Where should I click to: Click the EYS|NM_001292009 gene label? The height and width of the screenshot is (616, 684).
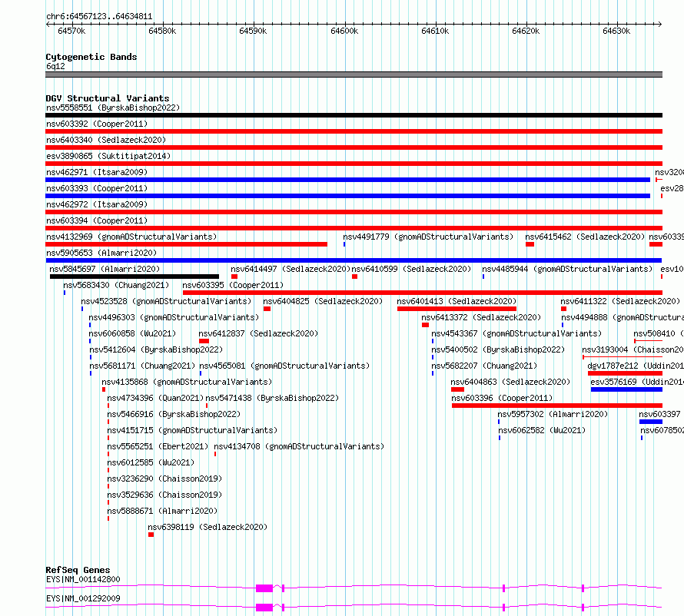[83, 598]
